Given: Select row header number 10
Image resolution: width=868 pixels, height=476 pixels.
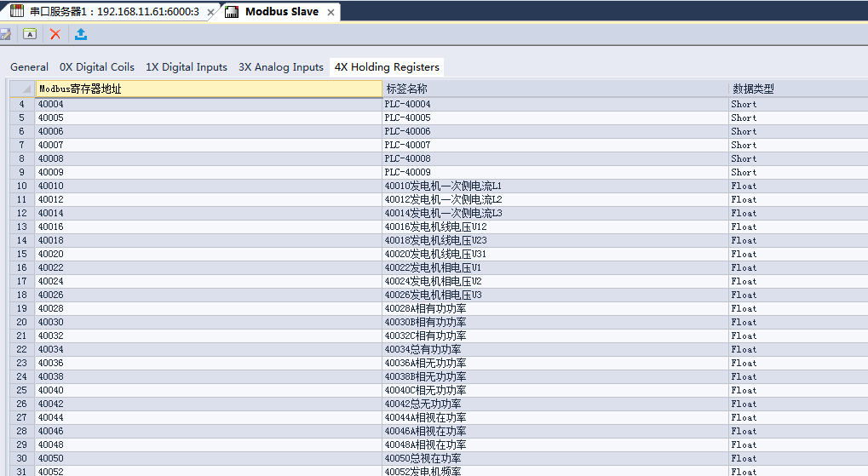Looking at the screenshot, I should [22, 186].
